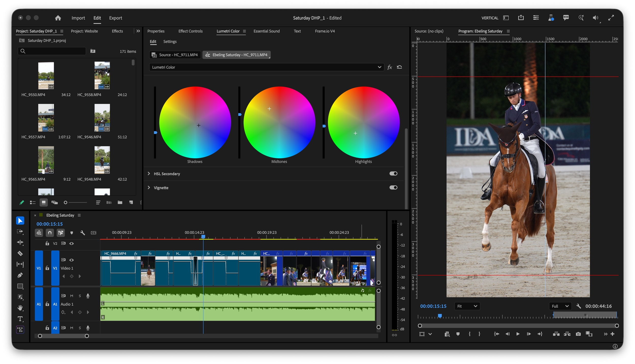
Task: Select the Pen tool
Action: [20, 275]
